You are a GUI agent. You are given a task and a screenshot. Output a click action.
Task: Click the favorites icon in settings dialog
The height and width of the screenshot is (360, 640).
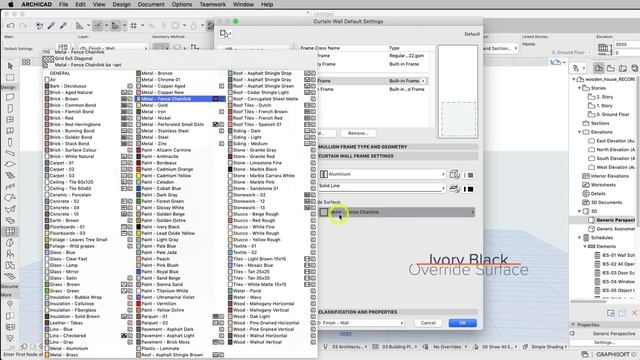(225, 33)
